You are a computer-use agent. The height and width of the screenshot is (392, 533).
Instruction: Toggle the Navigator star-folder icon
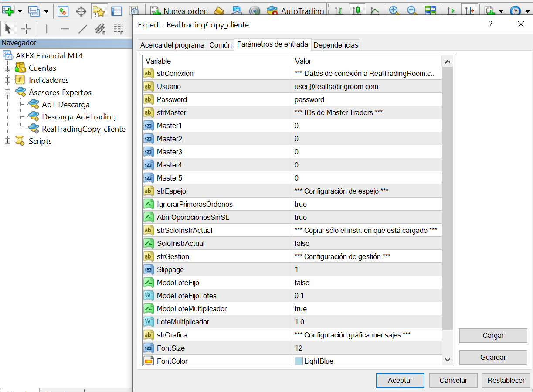tap(99, 11)
